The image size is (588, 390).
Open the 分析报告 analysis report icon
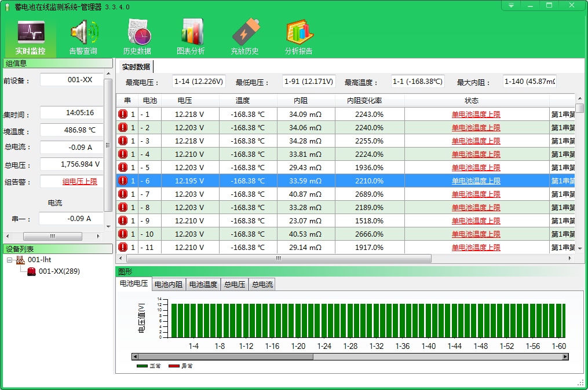pos(298,33)
